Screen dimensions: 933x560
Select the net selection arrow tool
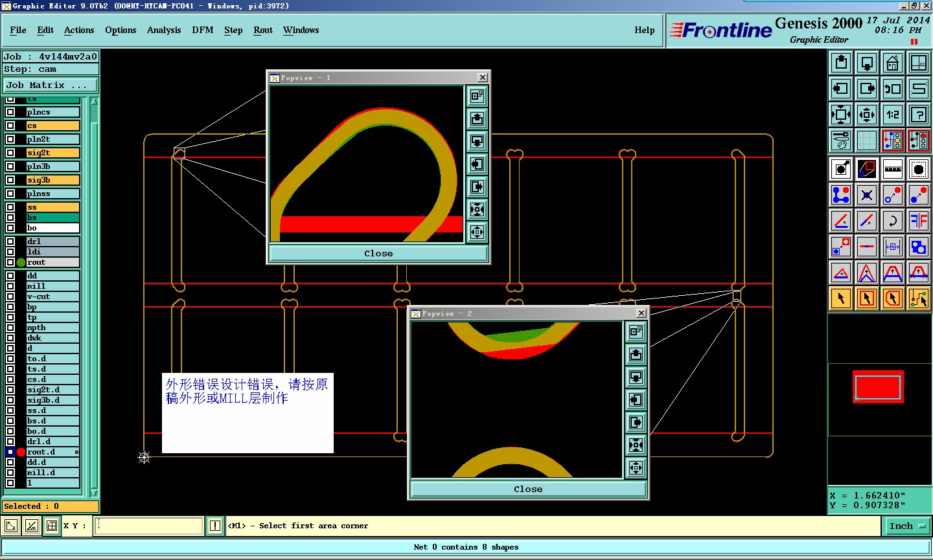pos(919,298)
